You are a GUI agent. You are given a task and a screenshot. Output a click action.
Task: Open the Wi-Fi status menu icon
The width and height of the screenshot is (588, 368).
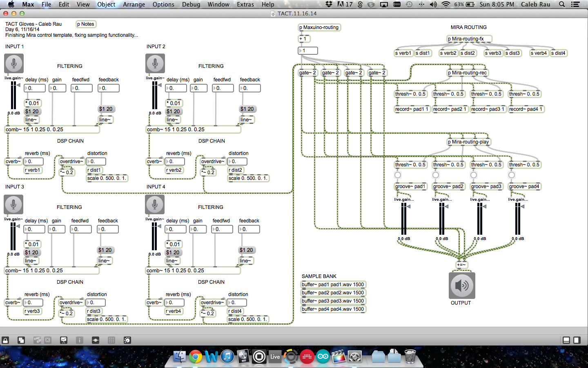tap(446, 4)
